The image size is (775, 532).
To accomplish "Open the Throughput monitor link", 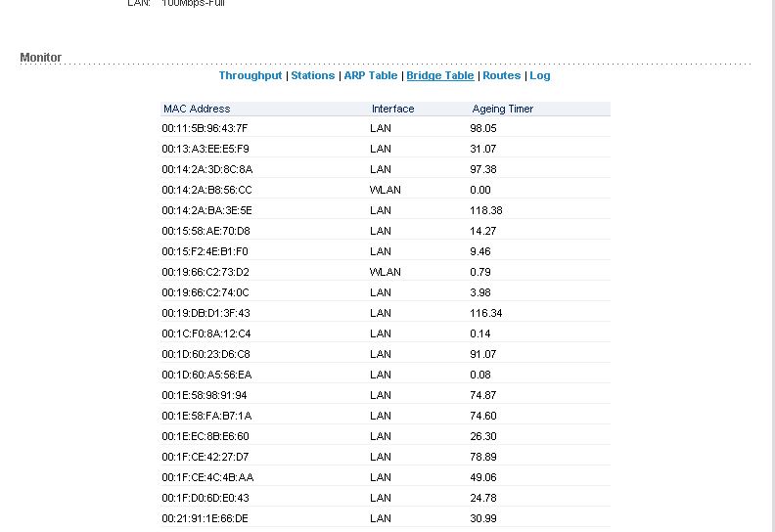I will click(250, 75).
